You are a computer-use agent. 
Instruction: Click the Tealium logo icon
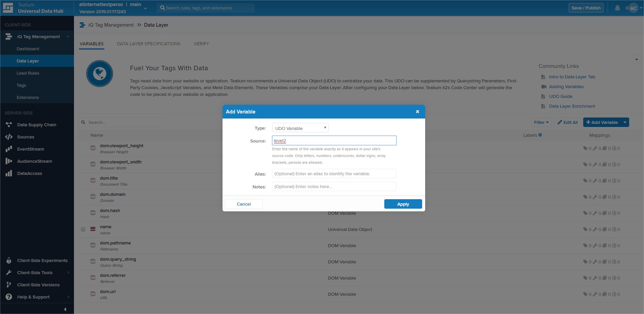(8, 8)
